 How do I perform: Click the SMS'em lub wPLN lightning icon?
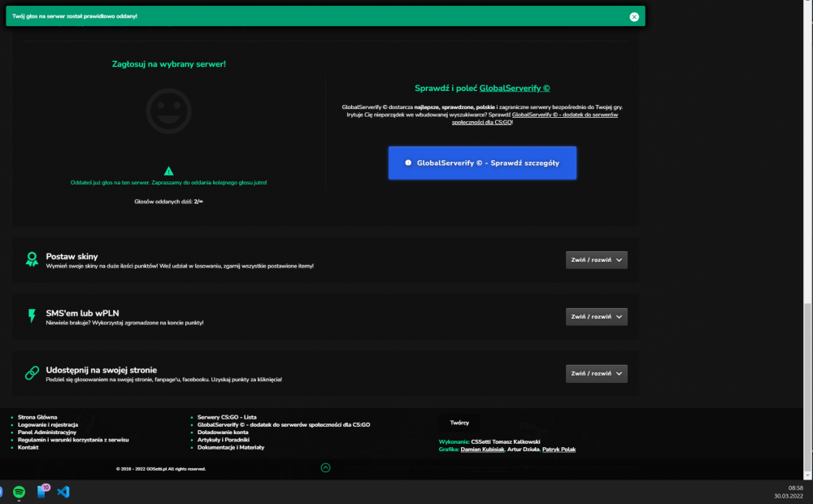coord(32,315)
